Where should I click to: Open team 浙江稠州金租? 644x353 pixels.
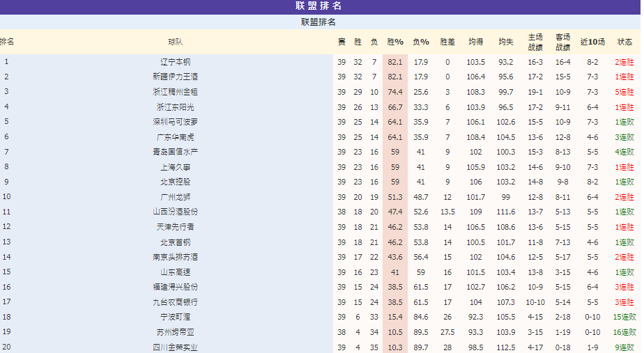[x=176, y=92]
